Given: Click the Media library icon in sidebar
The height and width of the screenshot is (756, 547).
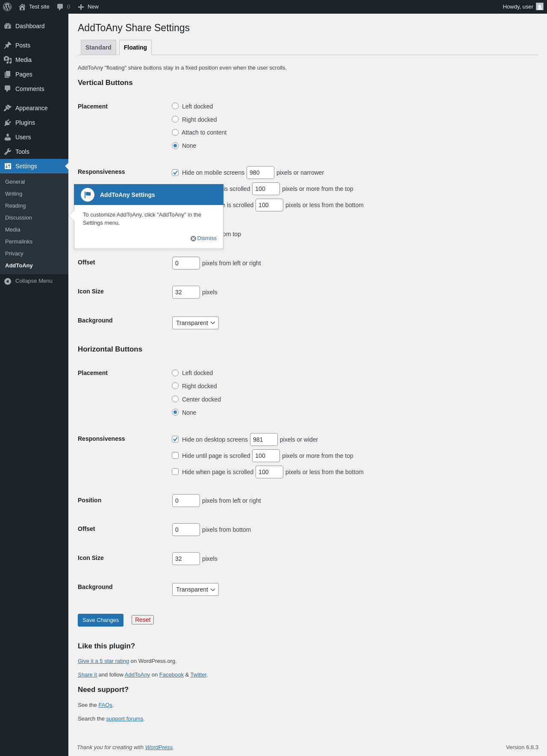Looking at the screenshot, I should [x=8, y=60].
